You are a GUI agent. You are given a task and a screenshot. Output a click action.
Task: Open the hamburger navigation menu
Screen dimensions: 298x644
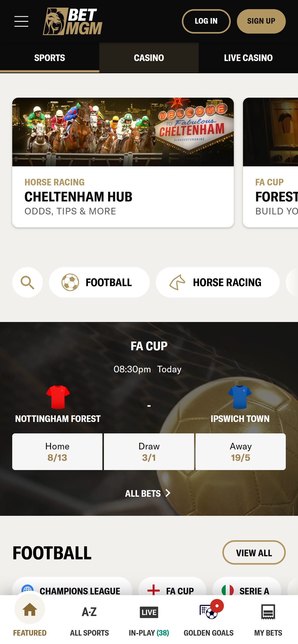pos(22,22)
